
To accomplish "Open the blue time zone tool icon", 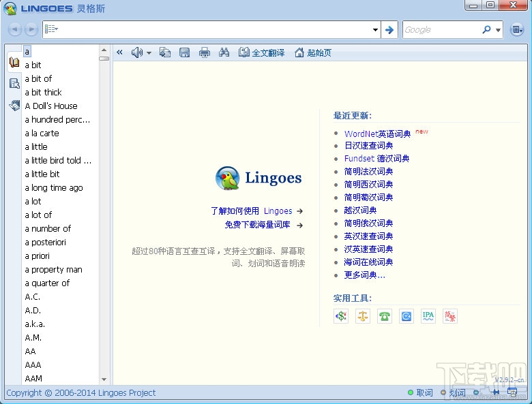I will (407, 316).
